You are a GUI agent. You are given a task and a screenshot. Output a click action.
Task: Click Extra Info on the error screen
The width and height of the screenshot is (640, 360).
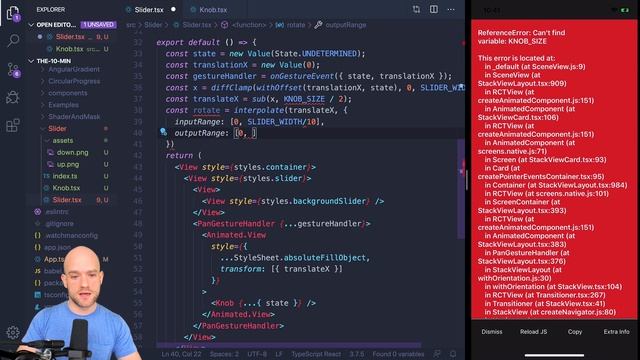point(616,332)
